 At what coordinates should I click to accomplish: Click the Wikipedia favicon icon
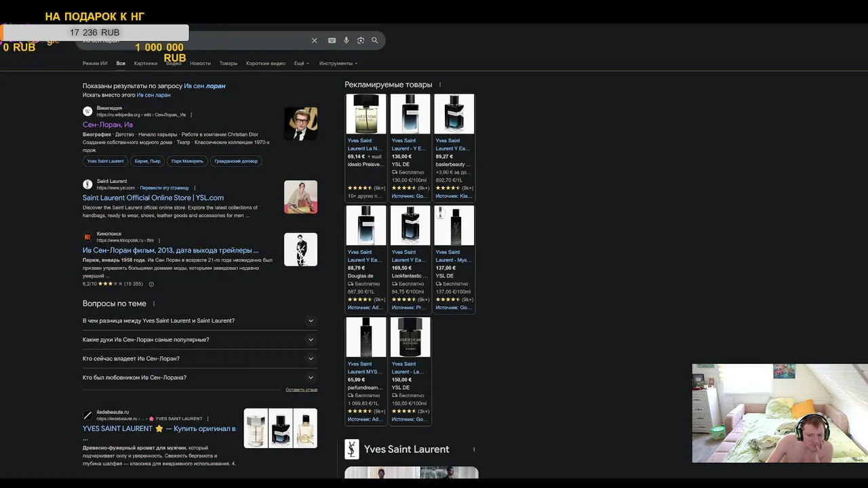[x=87, y=111]
